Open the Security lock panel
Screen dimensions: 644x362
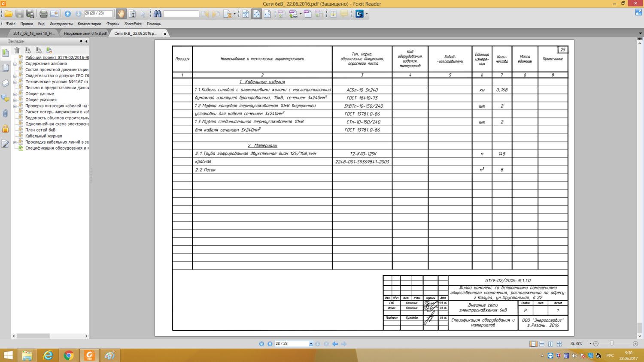tap(6, 129)
